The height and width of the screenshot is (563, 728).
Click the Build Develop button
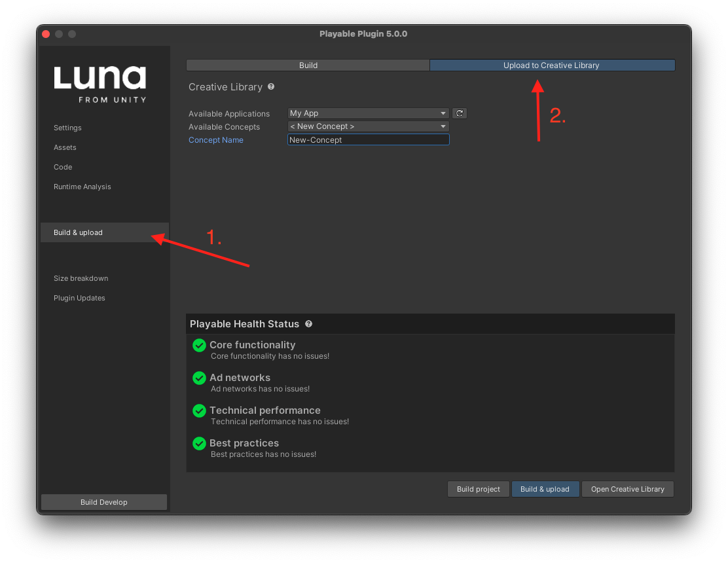pyautogui.click(x=104, y=502)
